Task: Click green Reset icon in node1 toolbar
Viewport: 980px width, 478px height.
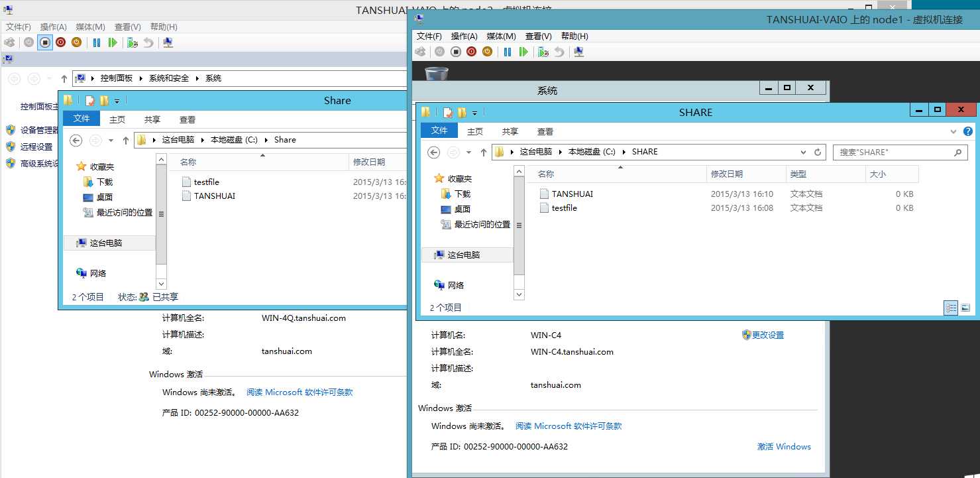Action: (x=523, y=52)
